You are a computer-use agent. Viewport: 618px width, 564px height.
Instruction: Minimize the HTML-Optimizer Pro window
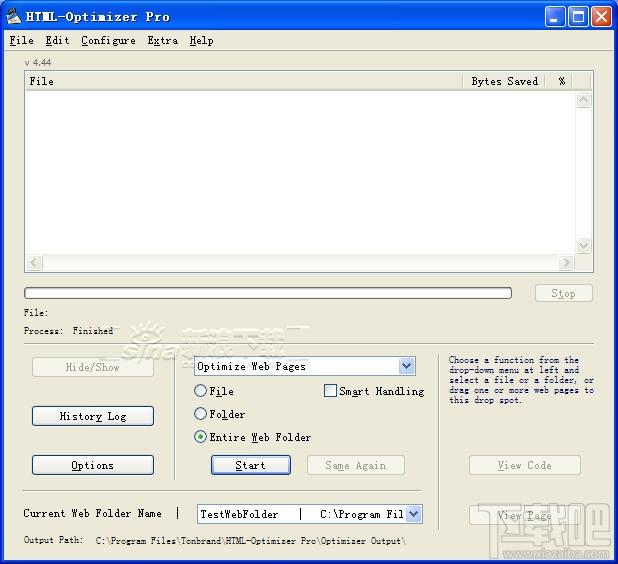[555, 17]
